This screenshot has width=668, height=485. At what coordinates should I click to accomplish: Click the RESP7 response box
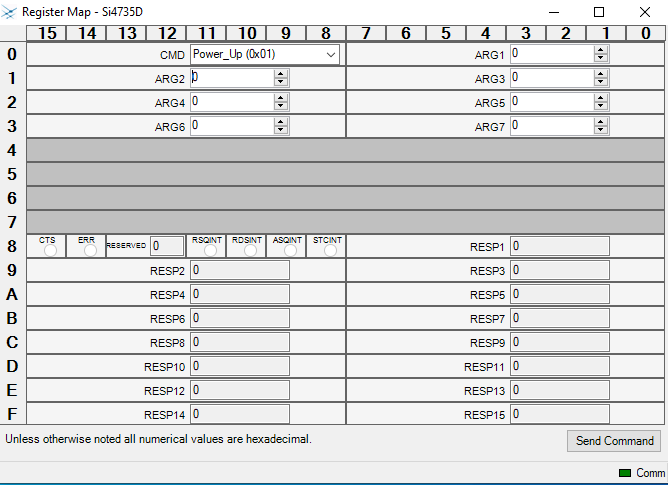(x=560, y=318)
